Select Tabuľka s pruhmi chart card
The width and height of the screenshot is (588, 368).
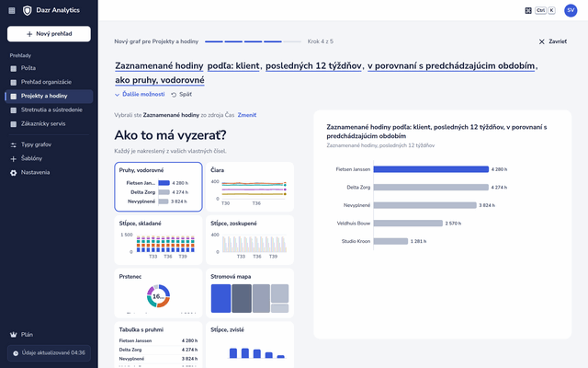[x=158, y=345]
